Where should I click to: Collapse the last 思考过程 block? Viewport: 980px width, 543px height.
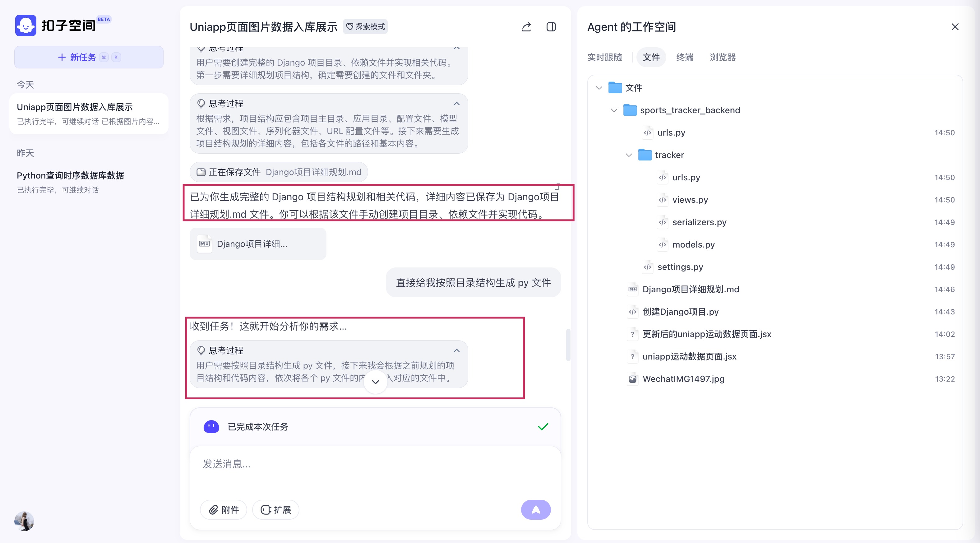coord(456,350)
